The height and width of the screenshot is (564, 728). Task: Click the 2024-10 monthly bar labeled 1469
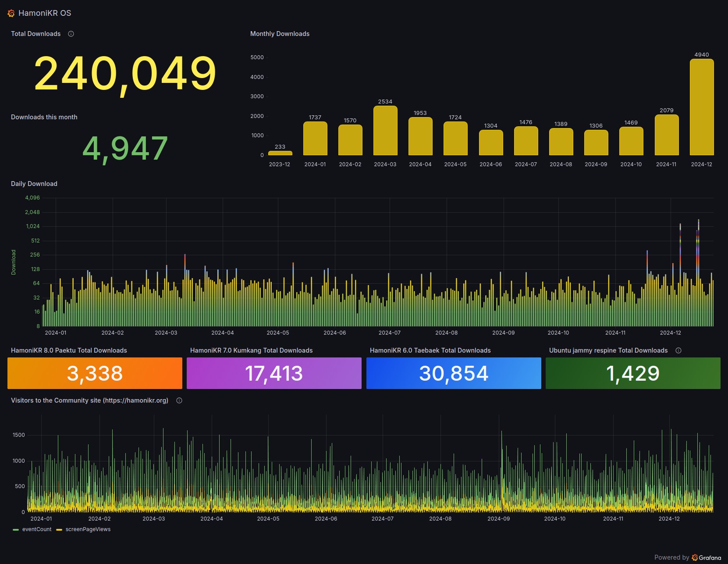point(631,141)
